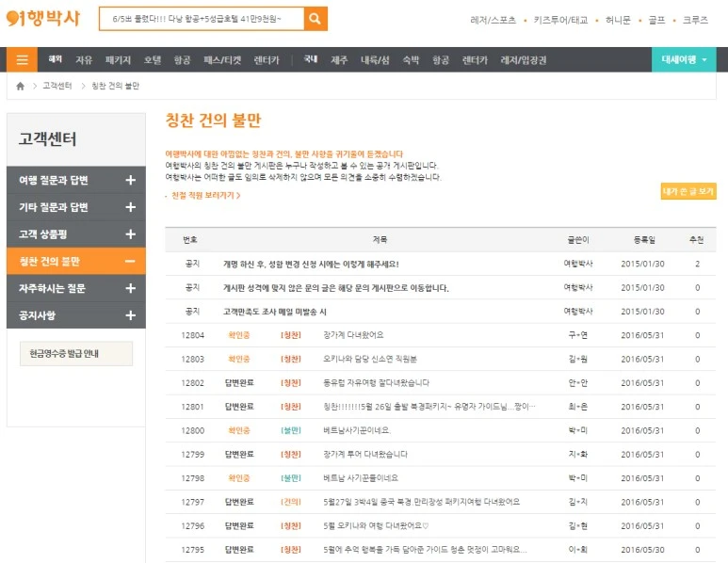The height and width of the screenshot is (563, 728).
Task: Open notice 개명 하신 후, 성함 변경 신청
Action: pos(311,265)
